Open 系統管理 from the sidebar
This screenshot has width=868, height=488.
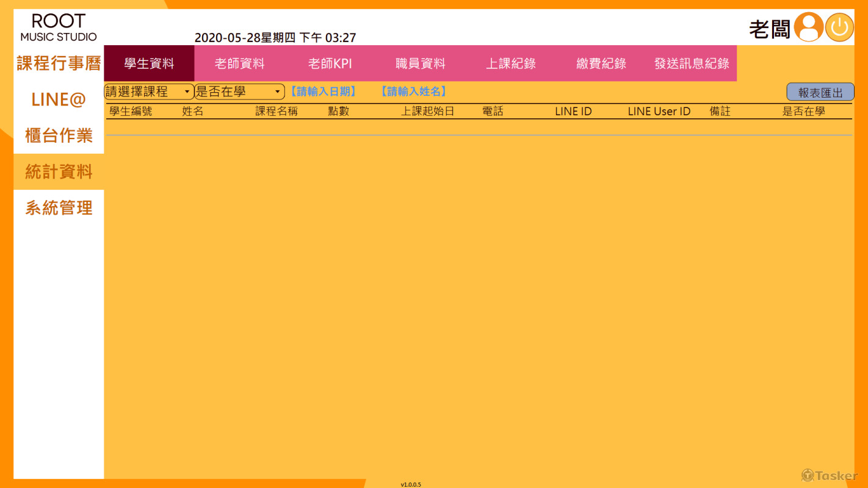tap(59, 207)
